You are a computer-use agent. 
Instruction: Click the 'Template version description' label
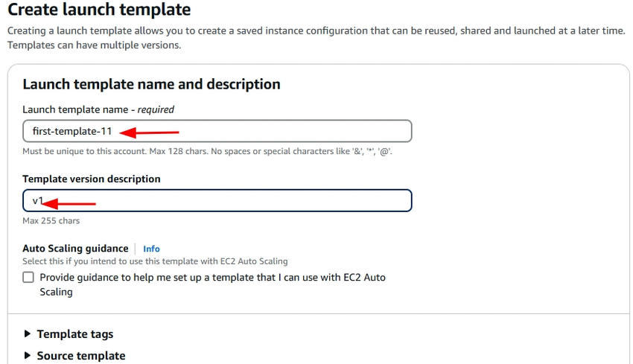[92, 179]
